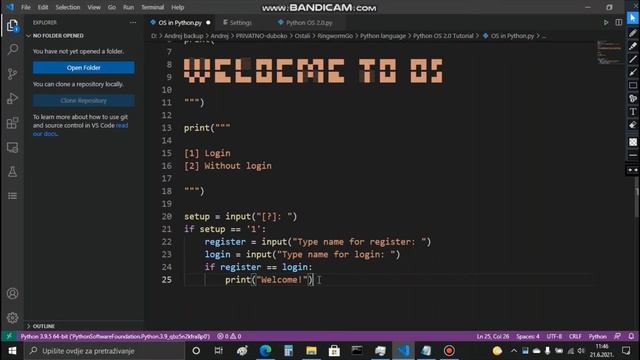Select the Bandicam cursor selection tool

pos(633,18)
